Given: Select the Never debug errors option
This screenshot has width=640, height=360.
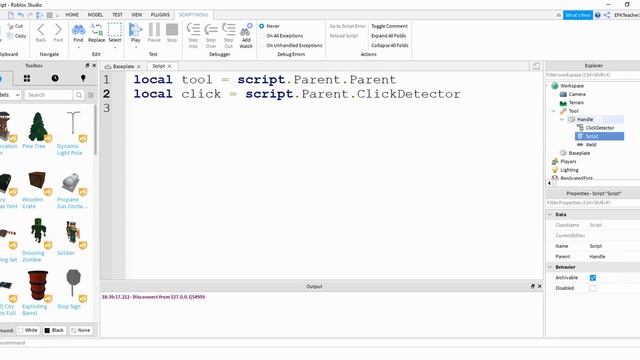Looking at the screenshot, I should click(262, 26).
